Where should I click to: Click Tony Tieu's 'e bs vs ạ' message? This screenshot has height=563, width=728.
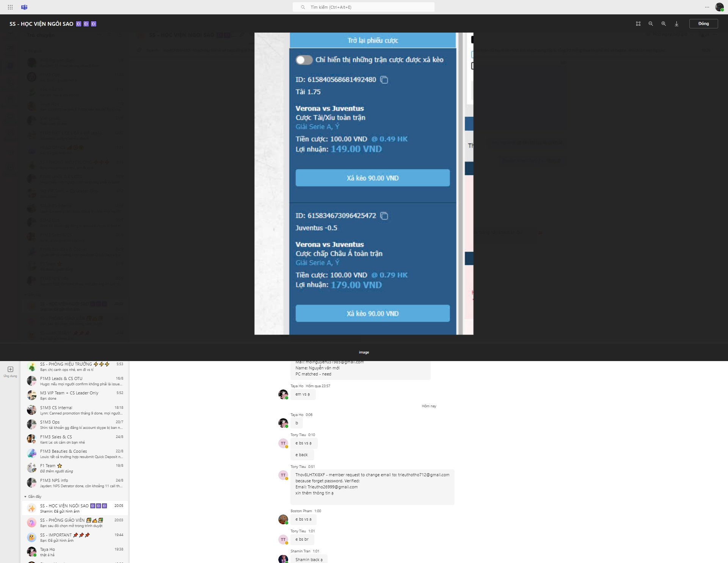303,443
